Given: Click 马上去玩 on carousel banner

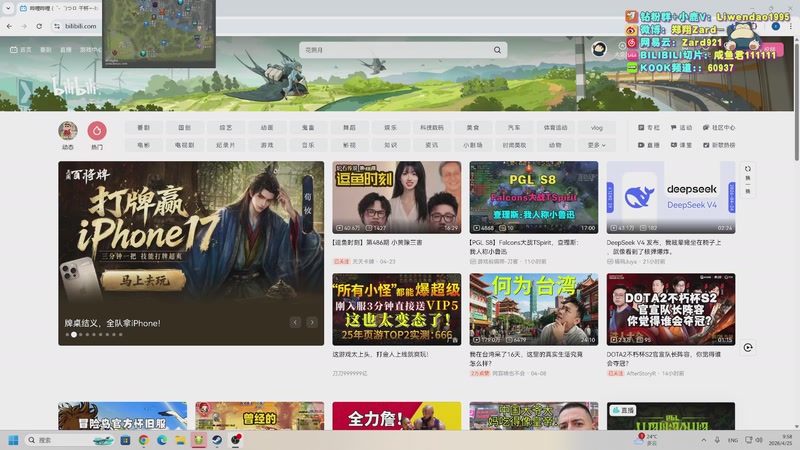Looking at the screenshot, I should pos(143,280).
